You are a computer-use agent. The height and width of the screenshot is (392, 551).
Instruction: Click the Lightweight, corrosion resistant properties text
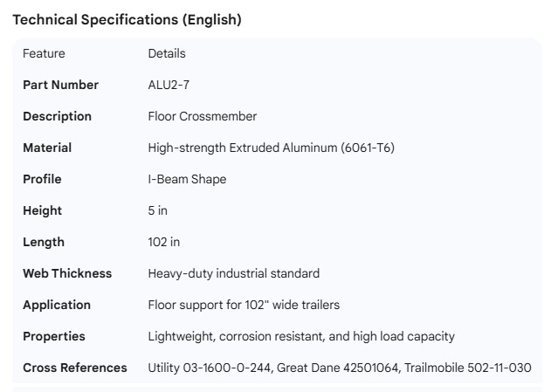301,336
